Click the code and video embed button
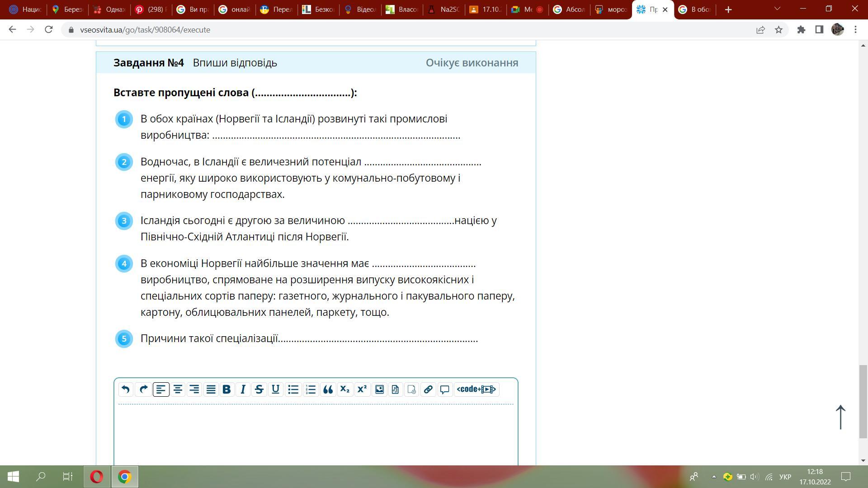 [476, 389]
